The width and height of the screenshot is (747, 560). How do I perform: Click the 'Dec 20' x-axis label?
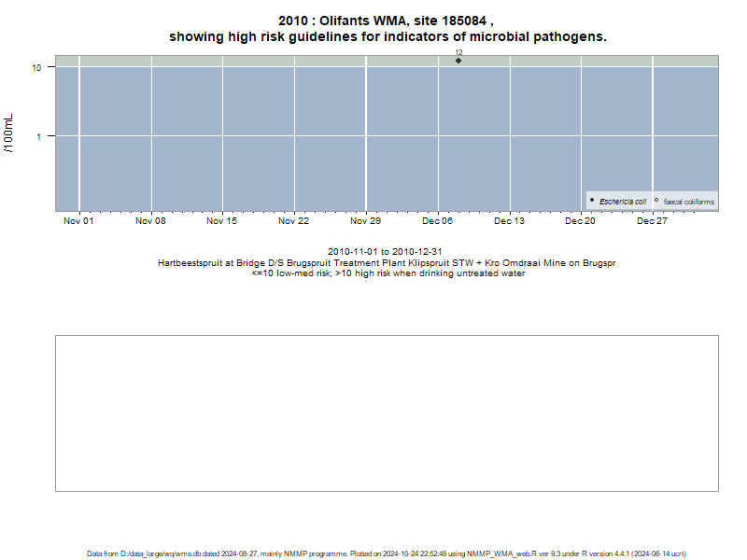coord(580,221)
